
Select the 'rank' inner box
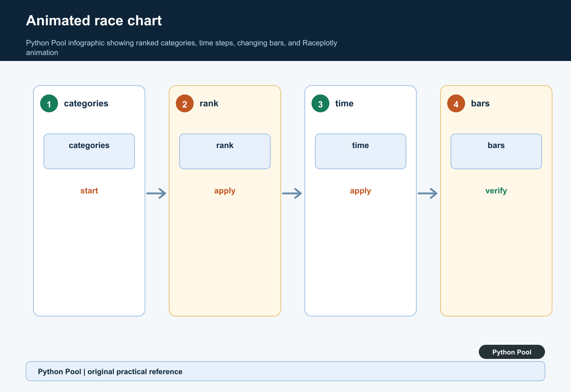pyautogui.click(x=225, y=151)
